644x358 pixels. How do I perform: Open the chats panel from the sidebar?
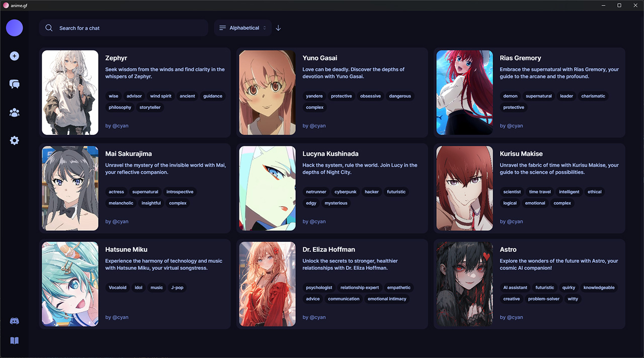click(14, 84)
